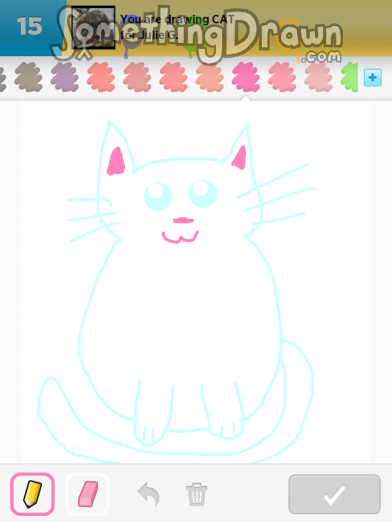Select the yellow pencil drawing tool
The image size is (392, 522).
click(x=32, y=494)
